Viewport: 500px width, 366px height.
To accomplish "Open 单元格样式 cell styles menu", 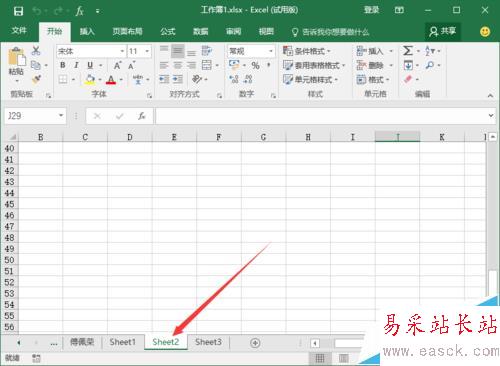I will pos(310,79).
